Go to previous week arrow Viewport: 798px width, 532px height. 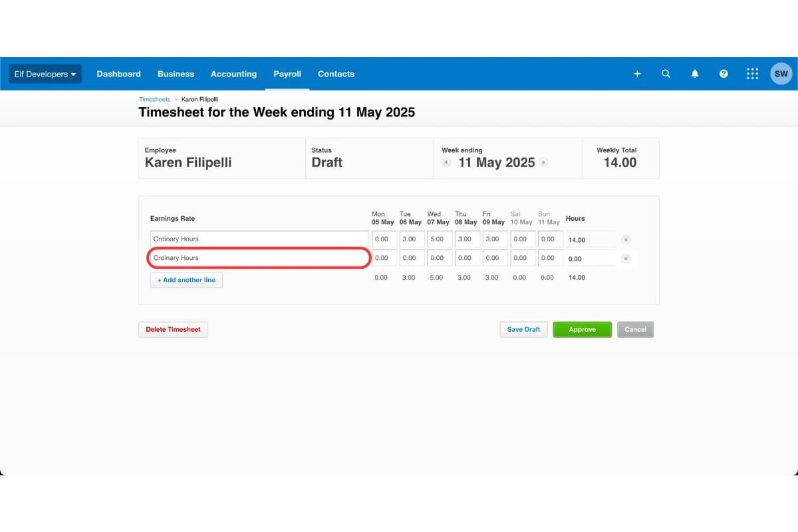point(446,162)
